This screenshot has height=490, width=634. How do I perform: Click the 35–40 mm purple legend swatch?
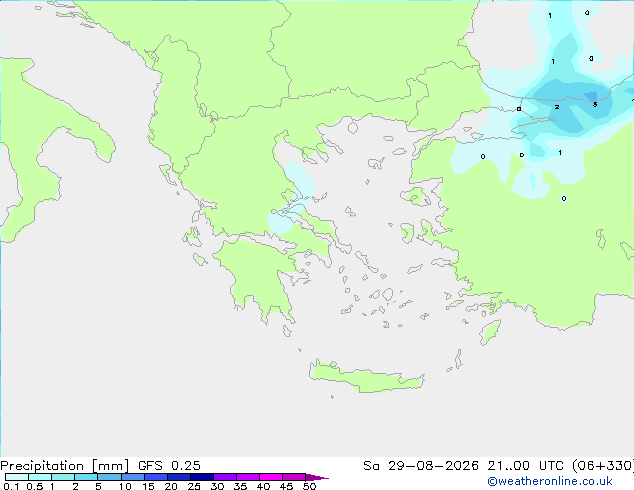point(248,477)
